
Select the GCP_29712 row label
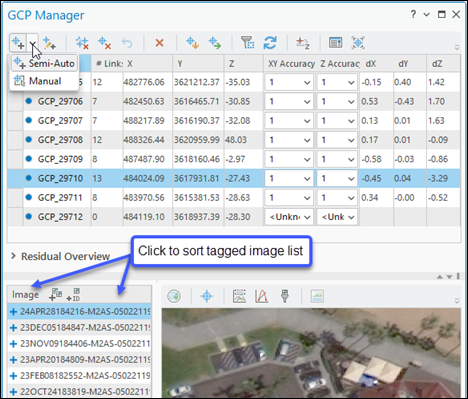point(60,217)
